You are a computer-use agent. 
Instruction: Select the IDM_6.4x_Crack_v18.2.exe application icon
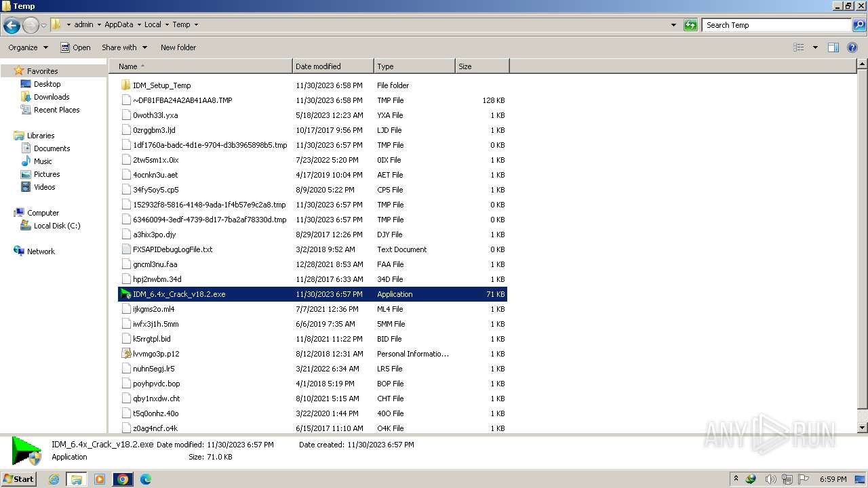point(125,294)
